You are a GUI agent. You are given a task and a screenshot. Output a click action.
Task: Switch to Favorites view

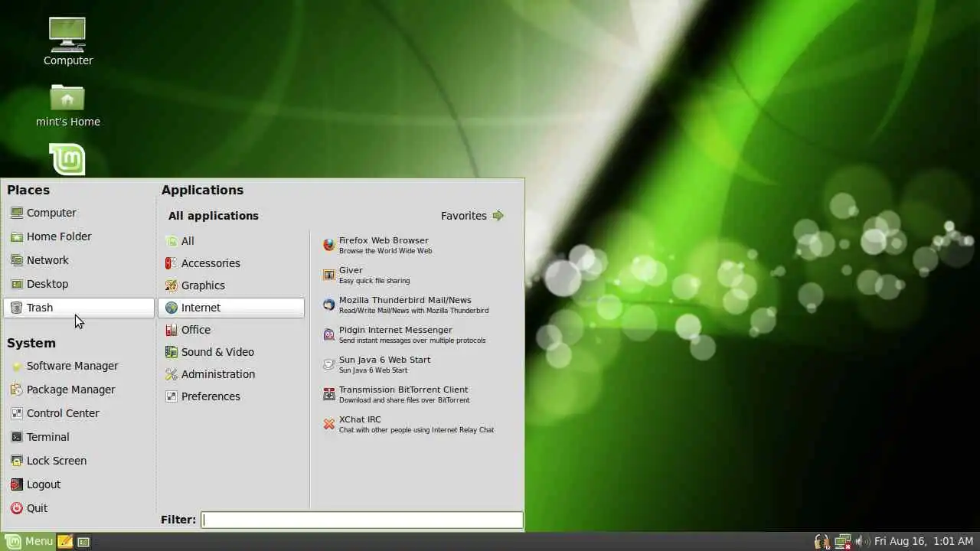point(472,216)
